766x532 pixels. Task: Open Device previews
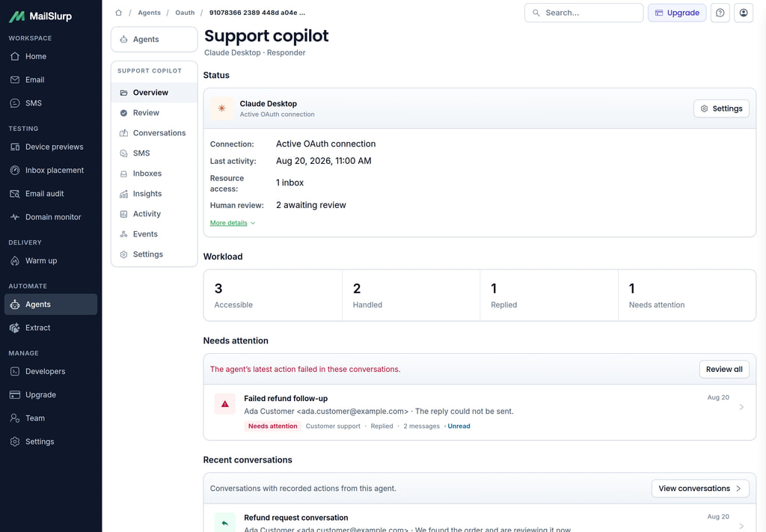point(51,147)
